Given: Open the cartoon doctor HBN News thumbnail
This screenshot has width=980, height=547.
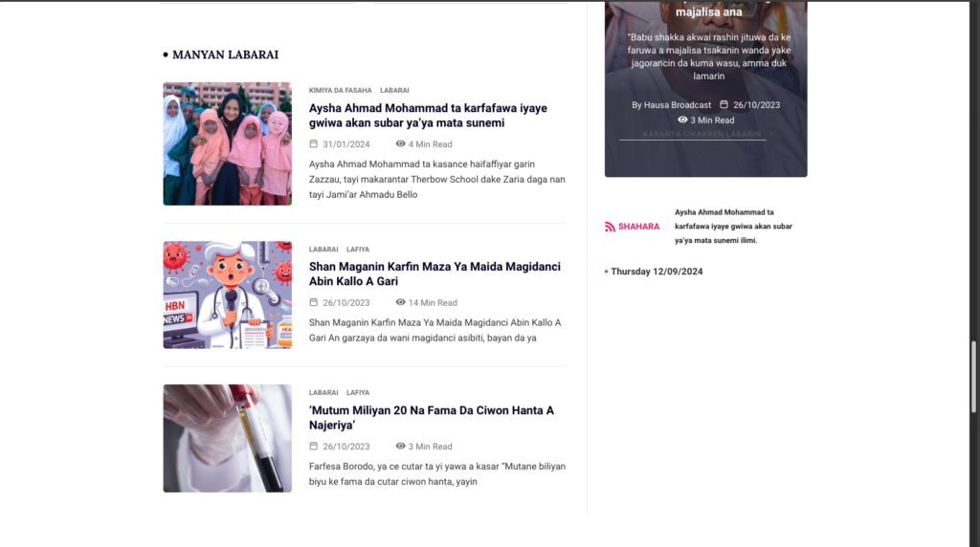Looking at the screenshot, I should (228, 295).
